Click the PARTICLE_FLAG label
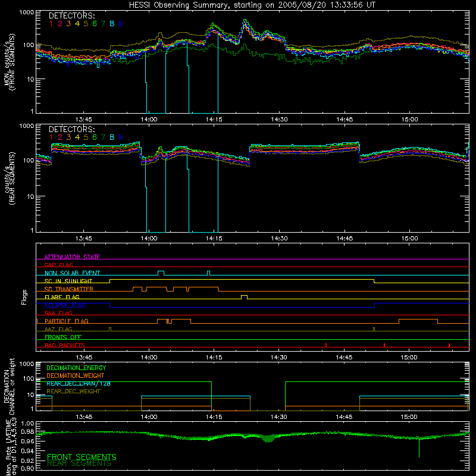The height and width of the screenshot is (476, 476). pos(67,321)
